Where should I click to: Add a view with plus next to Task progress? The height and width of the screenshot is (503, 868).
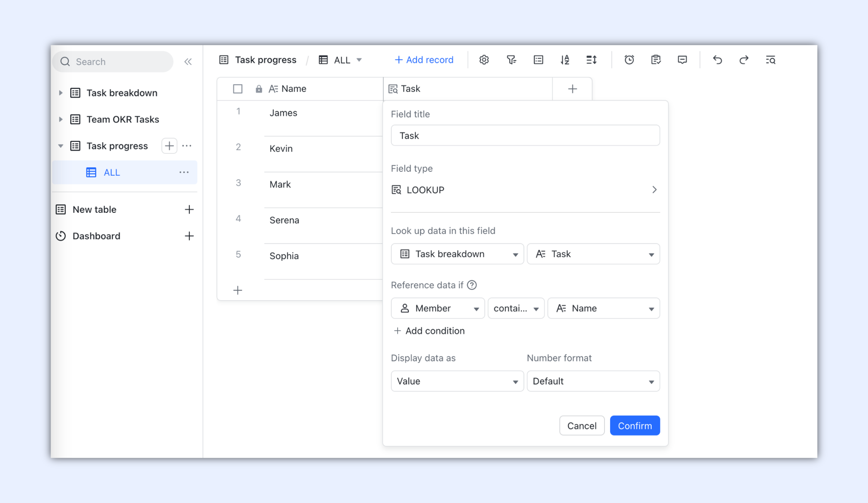point(169,146)
